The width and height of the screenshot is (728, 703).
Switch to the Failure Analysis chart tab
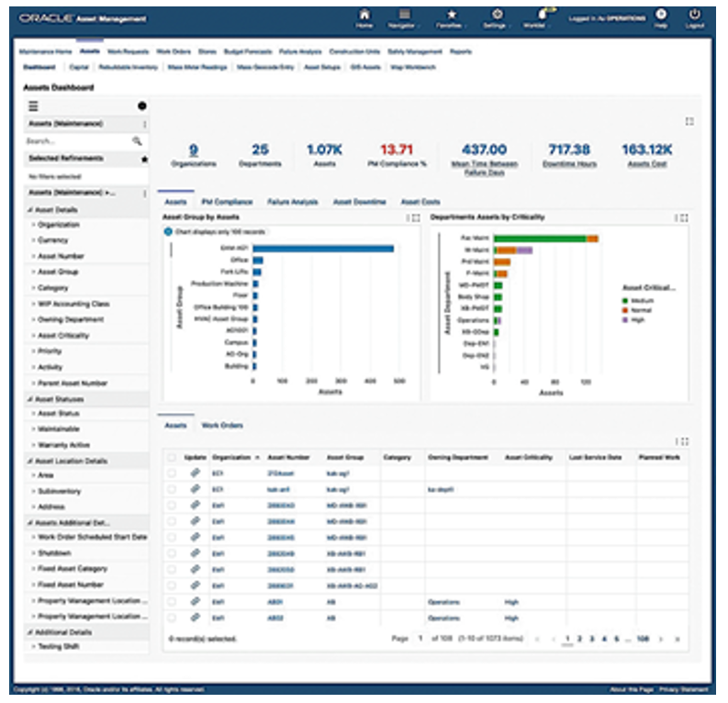[x=293, y=202]
